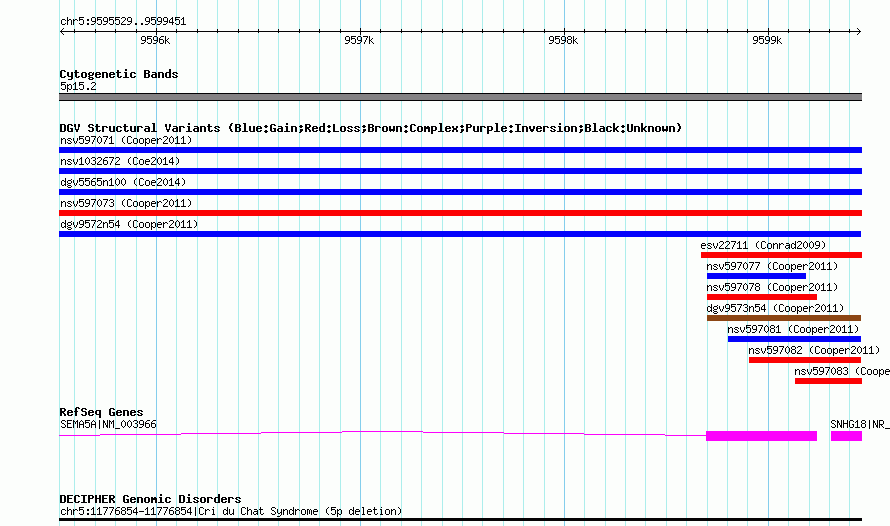Click the left arrowhead of the ruler
Image resolution: width=890 pixels, height=526 pixels.
[x=62, y=32]
